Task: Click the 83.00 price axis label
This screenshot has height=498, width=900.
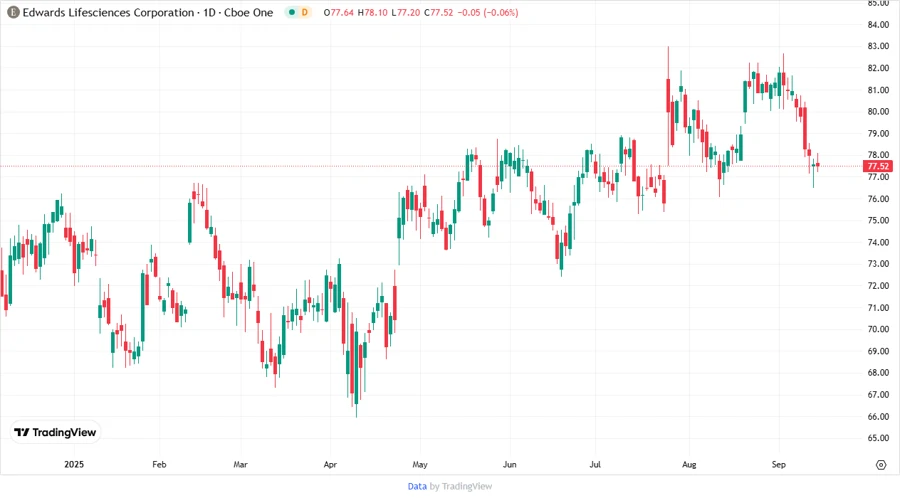Action: [x=878, y=46]
